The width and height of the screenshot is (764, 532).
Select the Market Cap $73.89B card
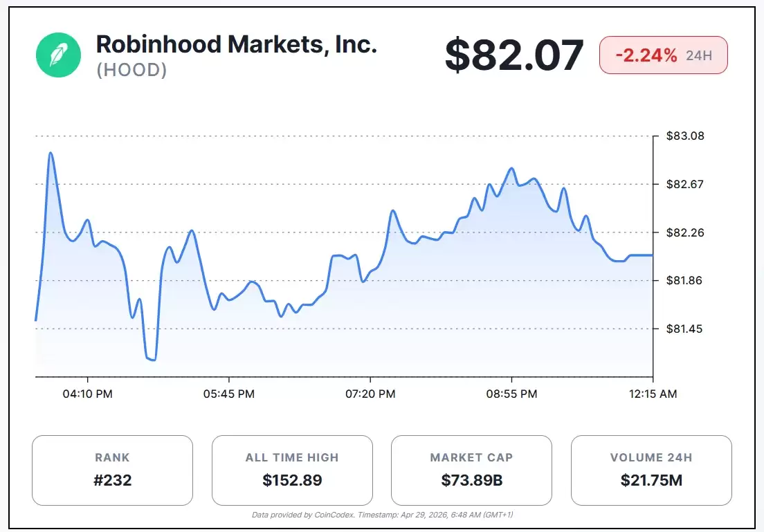[471, 470]
